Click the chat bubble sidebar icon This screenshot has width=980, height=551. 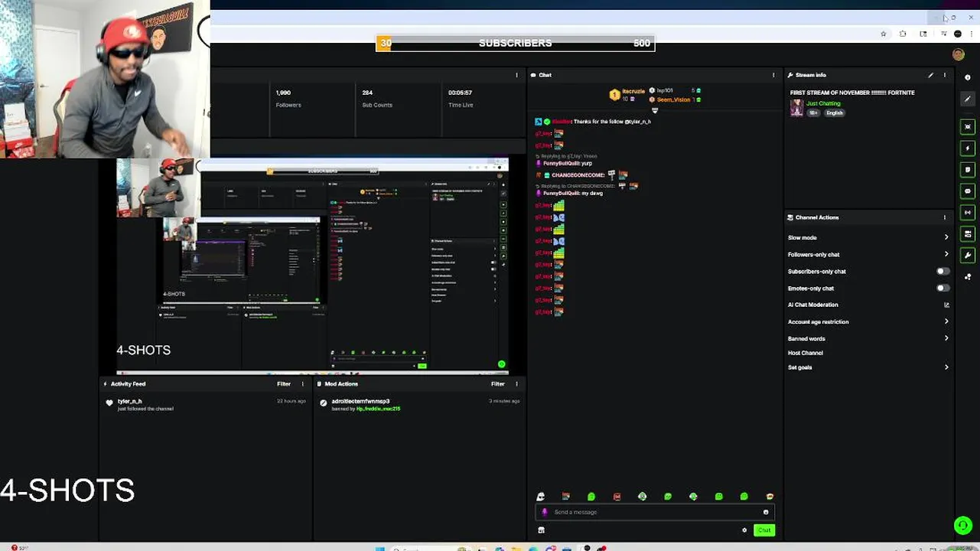(968, 191)
